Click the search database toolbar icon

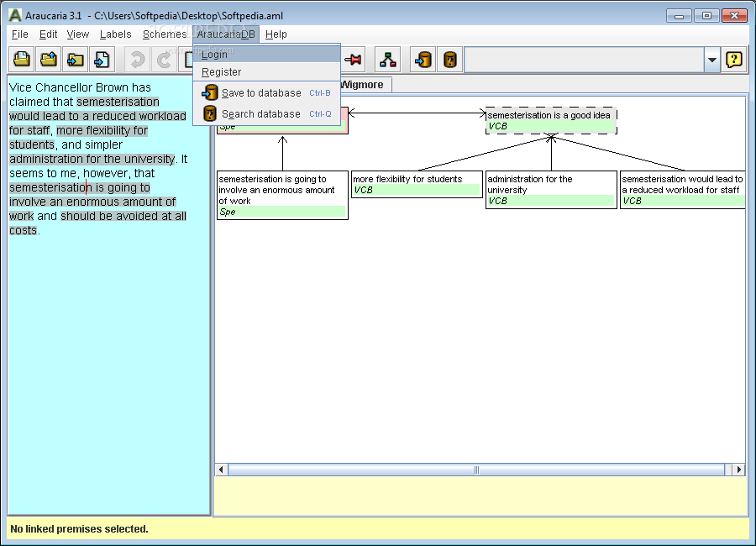click(450, 60)
